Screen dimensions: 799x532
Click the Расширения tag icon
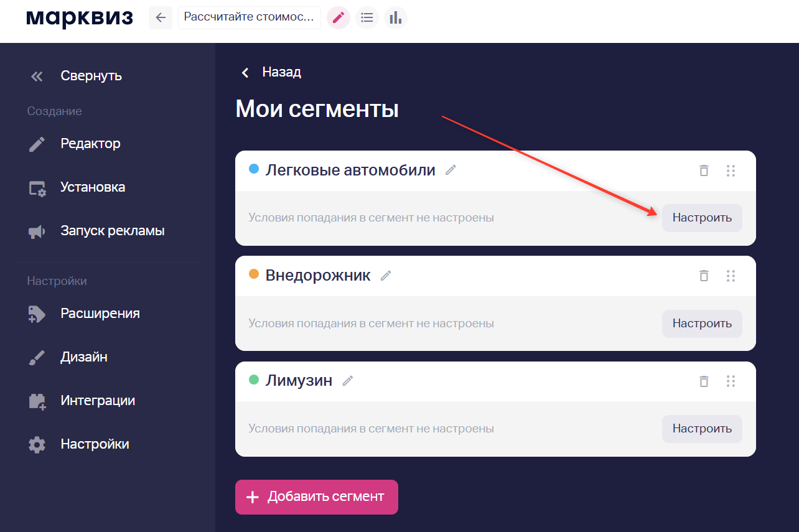[x=37, y=314]
